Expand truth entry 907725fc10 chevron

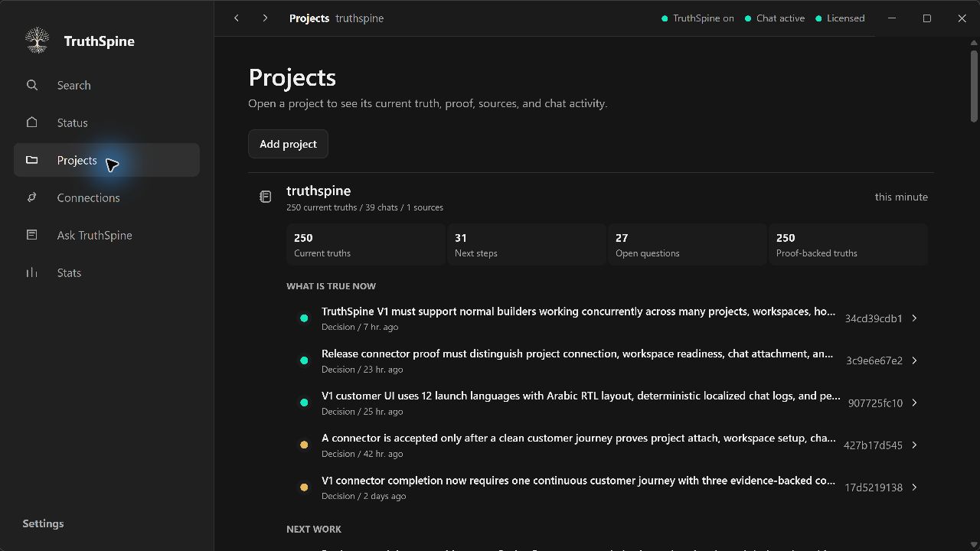click(x=914, y=403)
